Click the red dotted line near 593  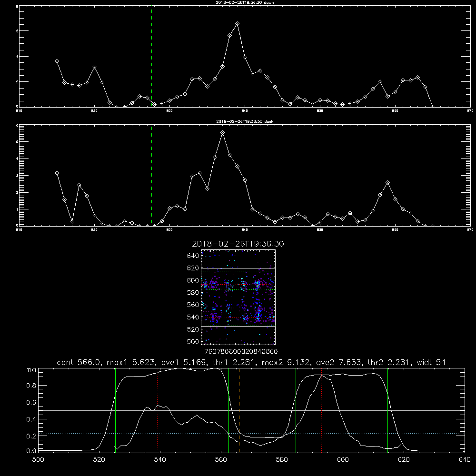321,410
